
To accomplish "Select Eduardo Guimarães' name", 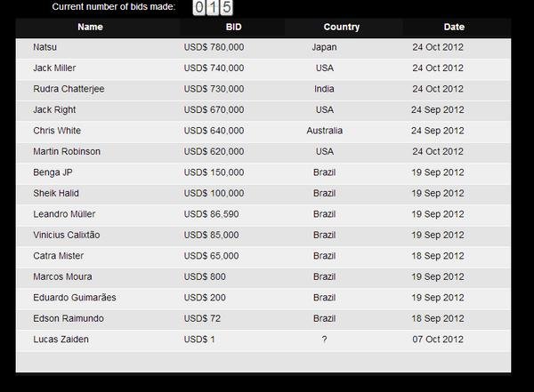I will [74, 298].
